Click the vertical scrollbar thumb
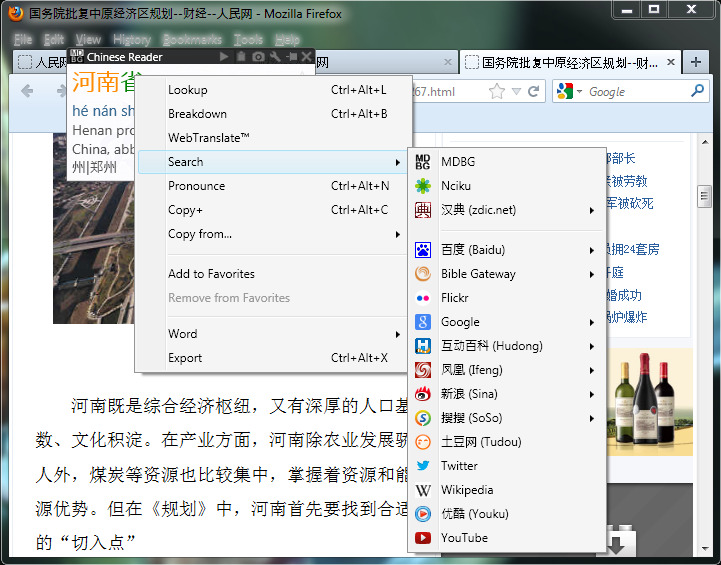This screenshot has height=565, width=721. click(x=704, y=196)
